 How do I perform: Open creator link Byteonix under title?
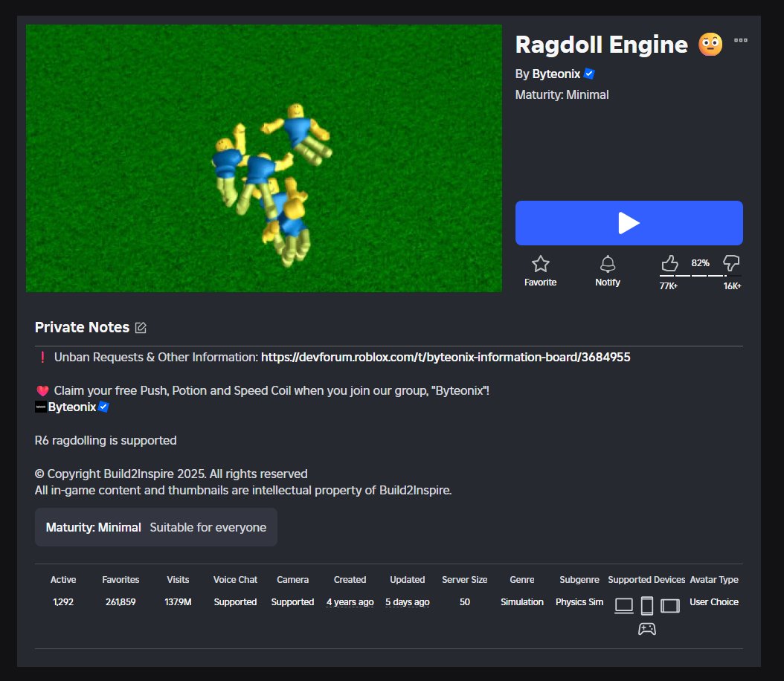pos(556,74)
